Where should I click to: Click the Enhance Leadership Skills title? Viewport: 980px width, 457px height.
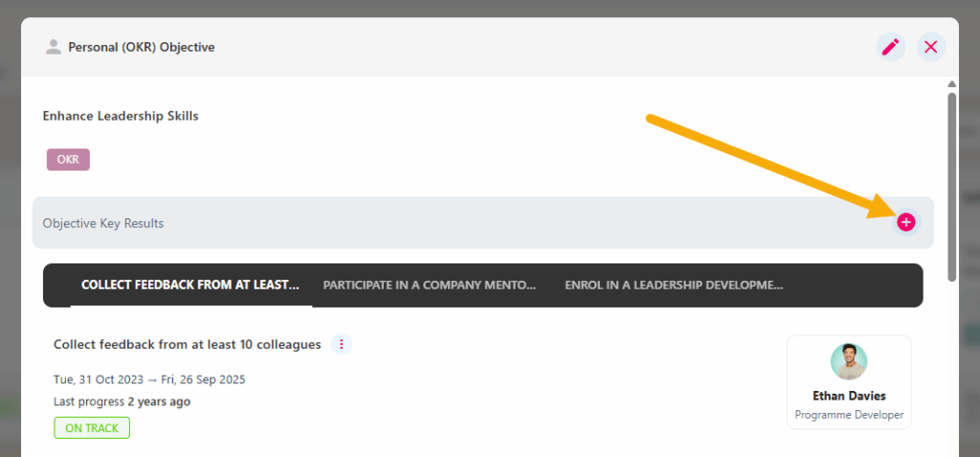(x=121, y=116)
